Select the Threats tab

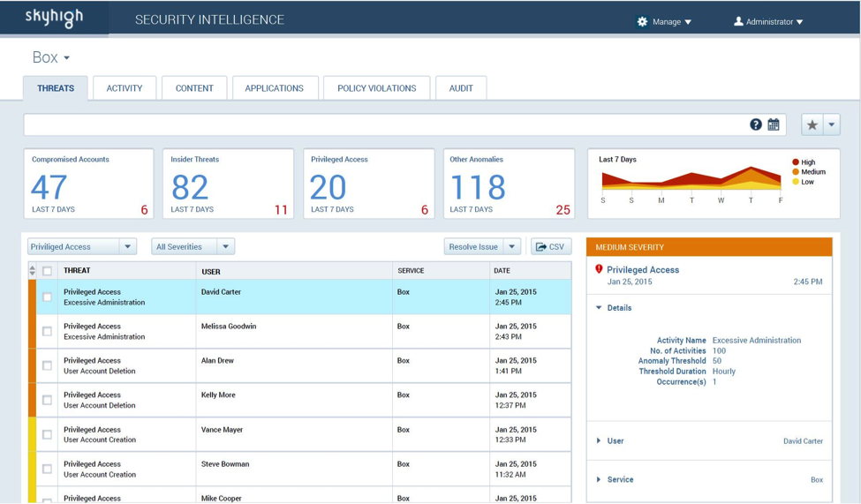click(x=56, y=88)
